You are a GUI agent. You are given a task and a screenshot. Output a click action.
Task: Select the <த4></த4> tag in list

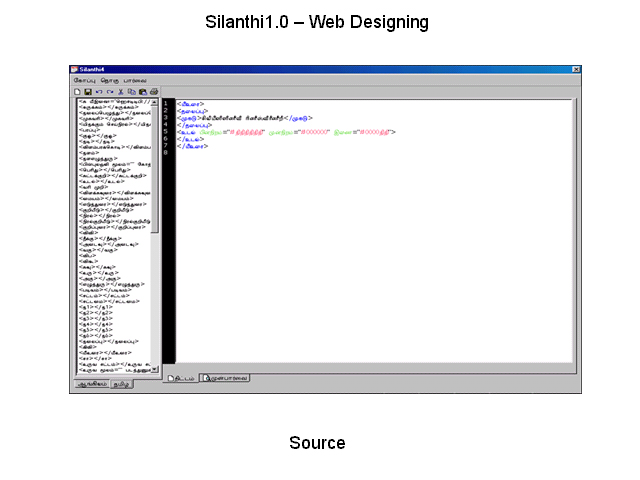pyautogui.click(x=96, y=324)
